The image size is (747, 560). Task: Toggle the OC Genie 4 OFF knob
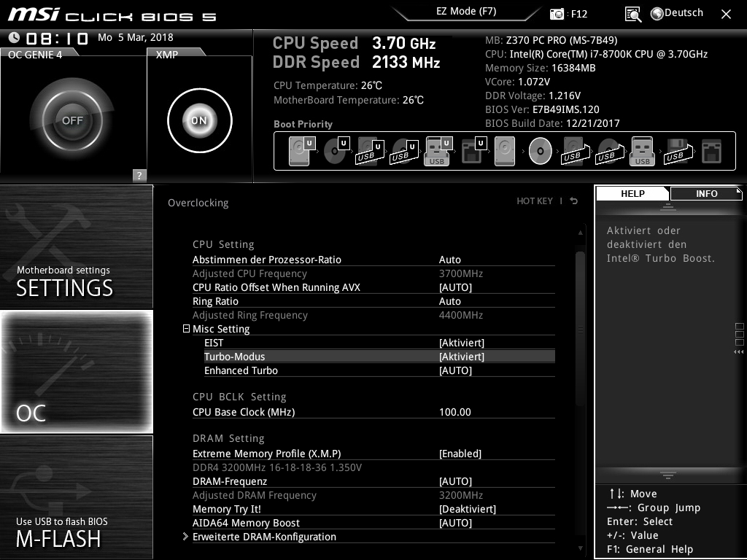(x=72, y=120)
